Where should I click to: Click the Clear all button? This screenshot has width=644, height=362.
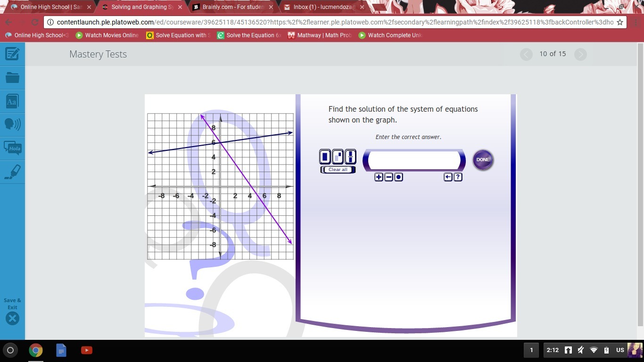coord(338,170)
